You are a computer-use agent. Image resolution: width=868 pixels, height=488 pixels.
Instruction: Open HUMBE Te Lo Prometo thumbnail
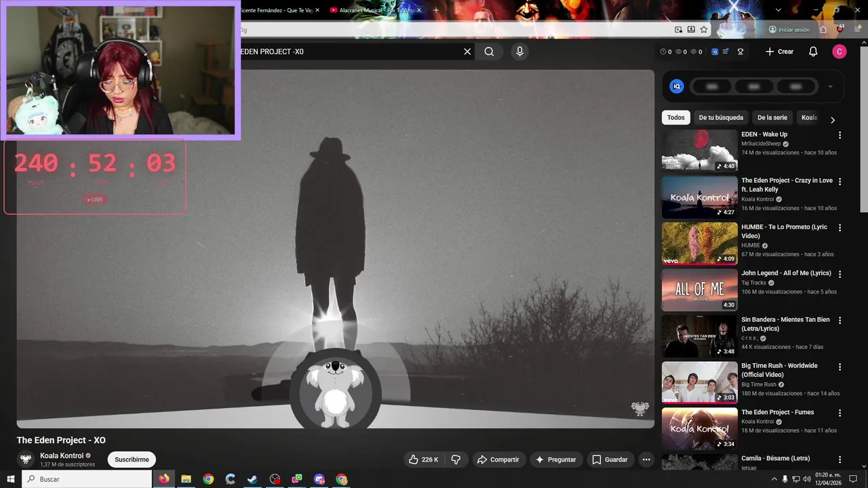pos(699,243)
